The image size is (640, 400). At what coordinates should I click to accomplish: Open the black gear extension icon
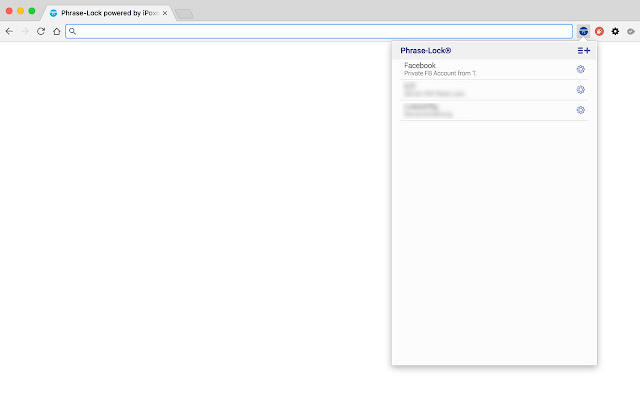615,31
